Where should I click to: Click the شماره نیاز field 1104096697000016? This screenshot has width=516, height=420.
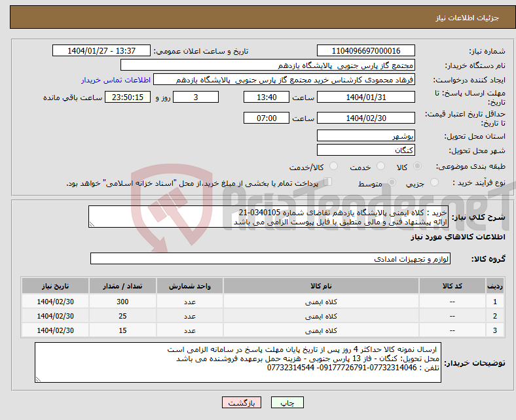coord(365,50)
